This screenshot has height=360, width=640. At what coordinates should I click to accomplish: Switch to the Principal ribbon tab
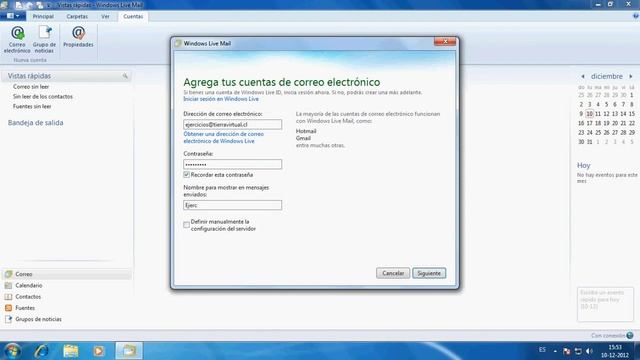43,16
